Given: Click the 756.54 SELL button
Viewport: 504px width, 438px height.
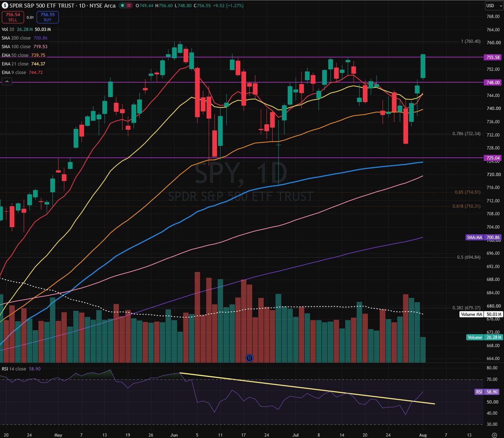Looking at the screenshot, I should (x=13, y=17).
